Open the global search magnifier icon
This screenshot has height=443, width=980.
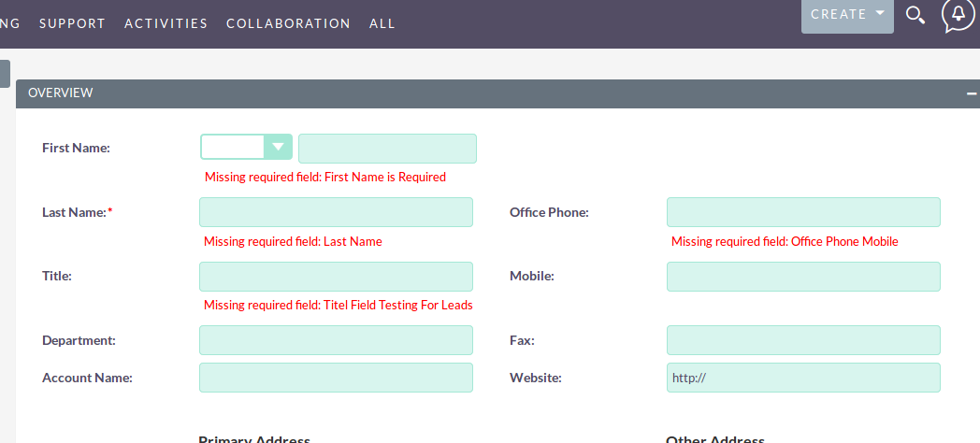tap(915, 15)
